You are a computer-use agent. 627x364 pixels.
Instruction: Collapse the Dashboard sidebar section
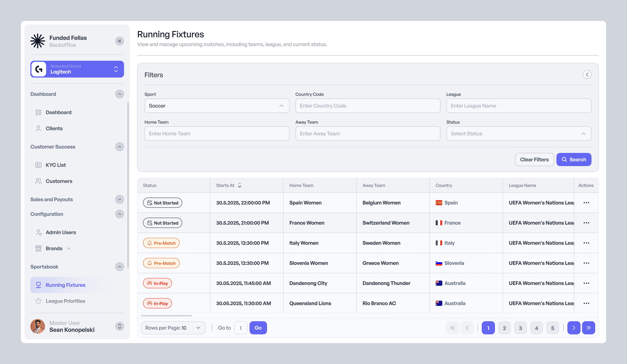(119, 94)
